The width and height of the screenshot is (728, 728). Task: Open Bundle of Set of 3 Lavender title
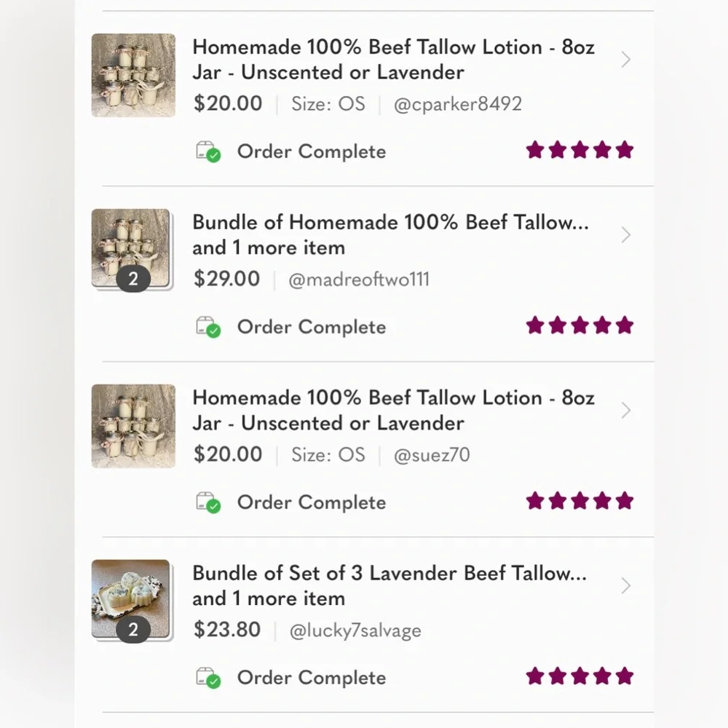pos(389,574)
